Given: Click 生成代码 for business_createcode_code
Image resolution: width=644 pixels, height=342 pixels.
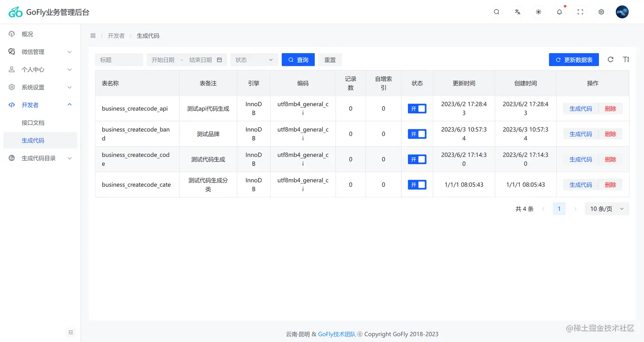Looking at the screenshot, I should coord(581,159).
